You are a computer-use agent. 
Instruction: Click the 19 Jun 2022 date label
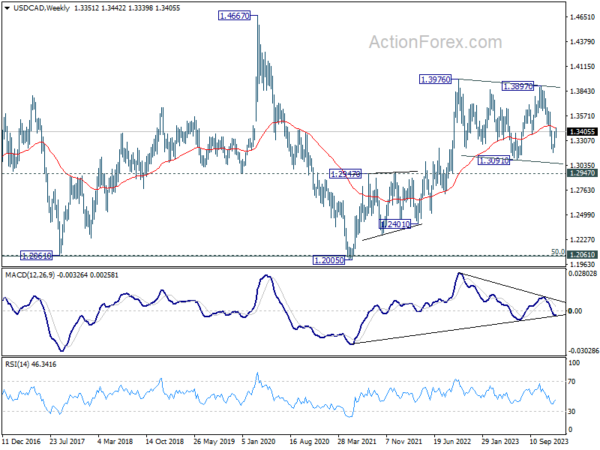tap(453, 441)
